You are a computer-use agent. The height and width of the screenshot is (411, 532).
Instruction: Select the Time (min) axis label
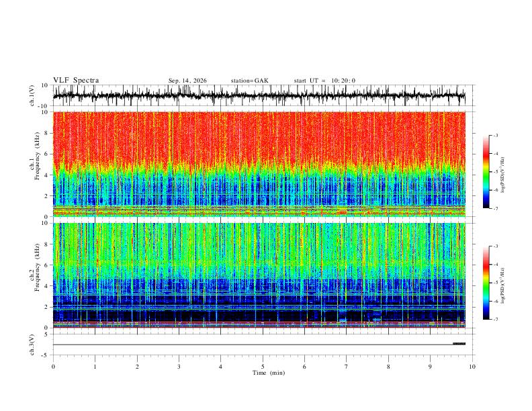(x=269, y=373)
